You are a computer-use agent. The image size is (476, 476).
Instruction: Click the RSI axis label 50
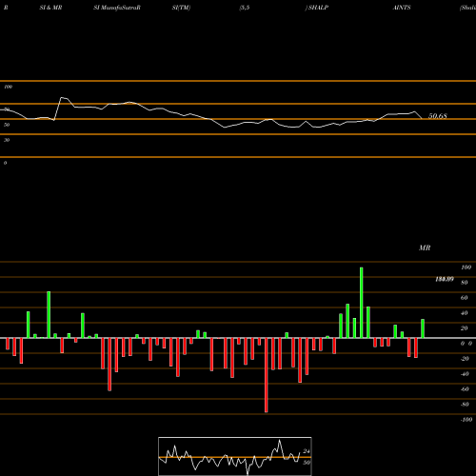click(x=7, y=125)
